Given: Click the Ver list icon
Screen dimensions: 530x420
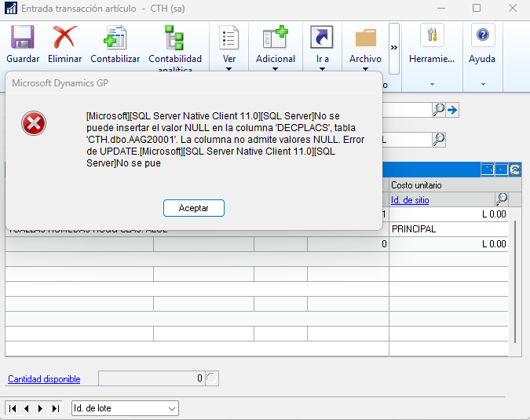Looking at the screenshot, I should tap(228, 37).
